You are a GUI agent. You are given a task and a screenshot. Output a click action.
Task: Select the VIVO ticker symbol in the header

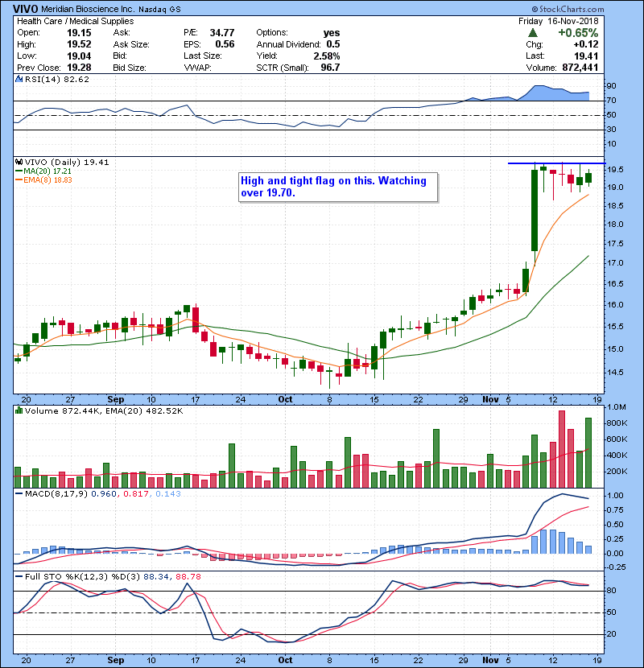(x=25, y=9)
